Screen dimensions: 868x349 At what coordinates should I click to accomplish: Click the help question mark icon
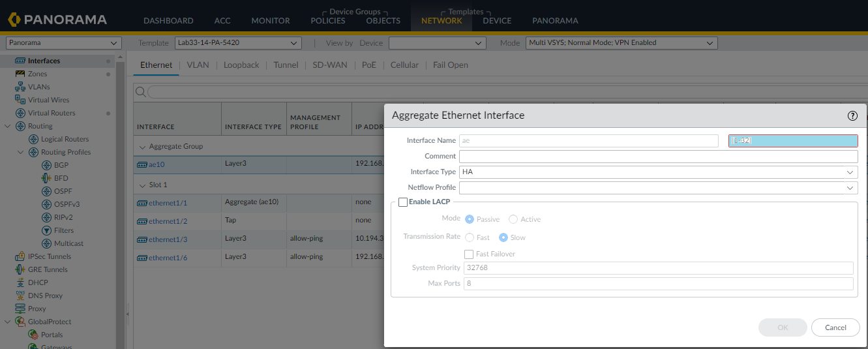[x=852, y=115]
